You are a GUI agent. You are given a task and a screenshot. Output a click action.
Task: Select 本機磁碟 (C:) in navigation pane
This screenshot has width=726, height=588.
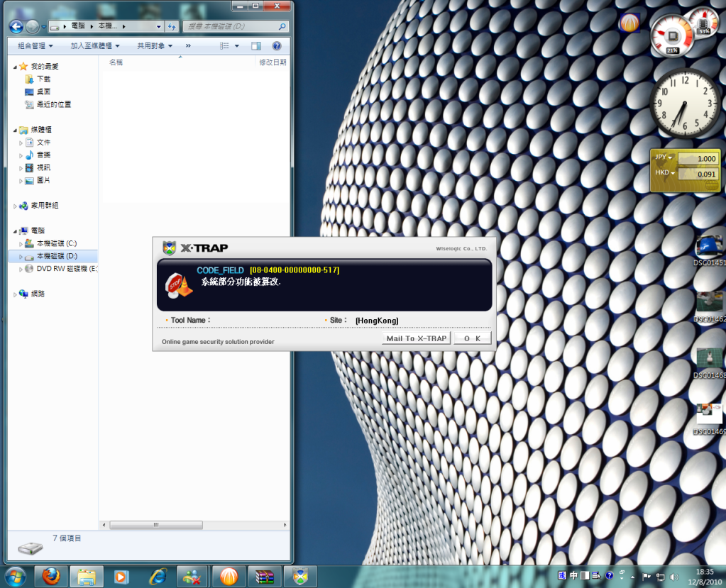(56, 243)
